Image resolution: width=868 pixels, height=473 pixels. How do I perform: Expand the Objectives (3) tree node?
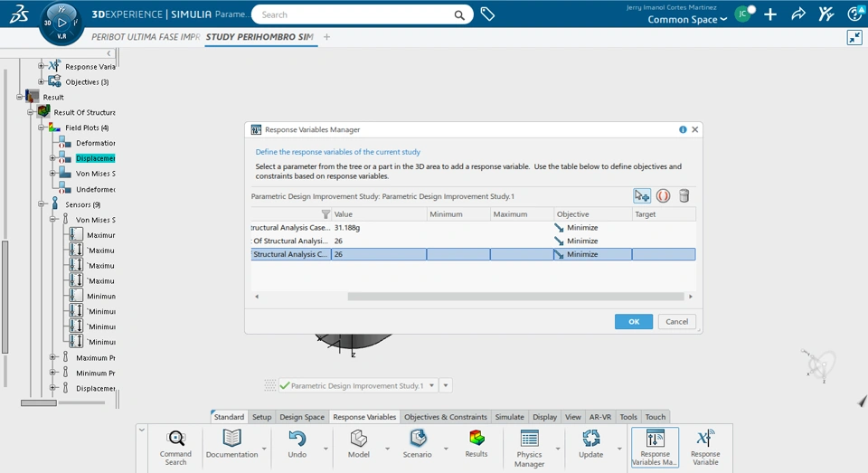click(x=41, y=82)
